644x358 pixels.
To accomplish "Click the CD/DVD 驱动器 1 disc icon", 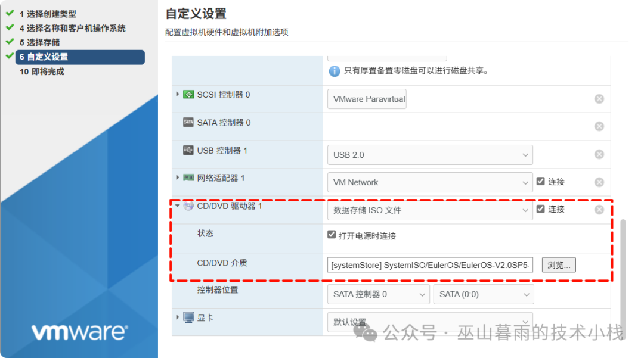I will [x=187, y=206].
